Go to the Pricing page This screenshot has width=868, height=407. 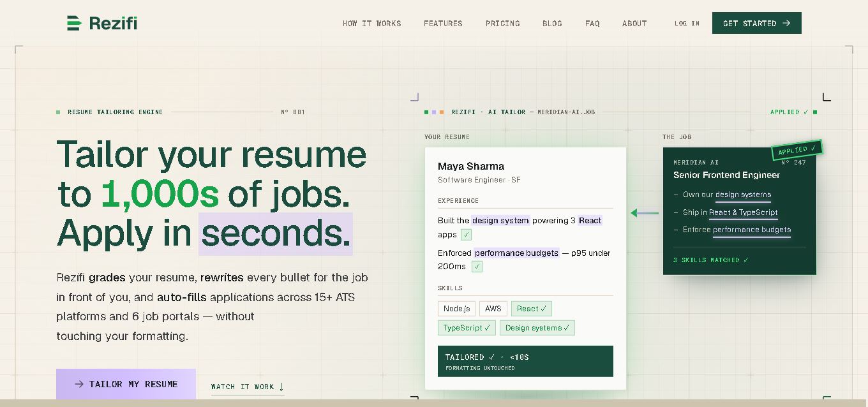[503, 24]
